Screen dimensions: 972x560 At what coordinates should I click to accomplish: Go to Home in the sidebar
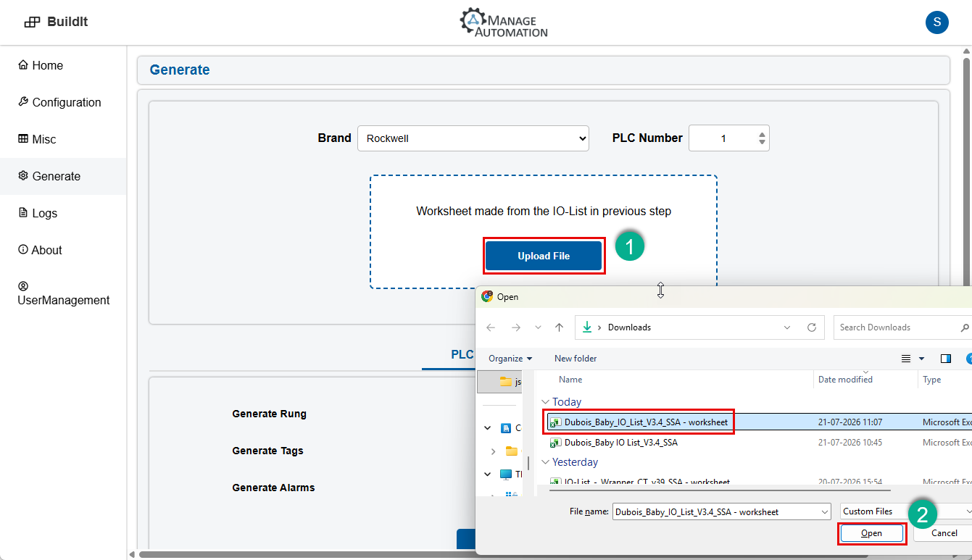(x=41, y=65)
